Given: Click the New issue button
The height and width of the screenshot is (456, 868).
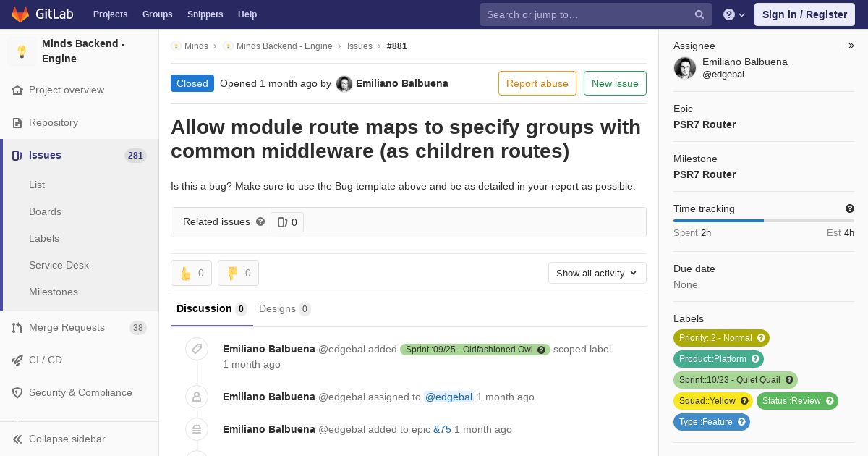Looking at the screenshot, I should pos(615,83).
